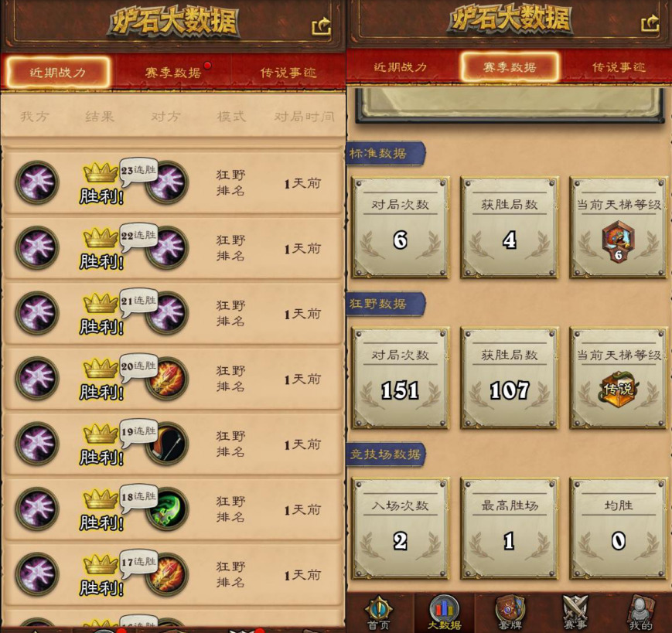This screenshot has width=672, height=633.
Task: Tap opponent hunter icon on 19连胜 row
Action: (168, 444)
